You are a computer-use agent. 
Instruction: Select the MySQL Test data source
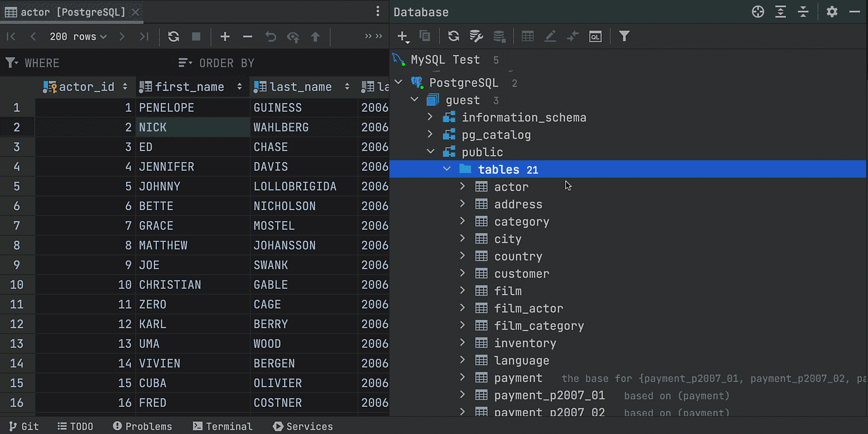point(445,60)
